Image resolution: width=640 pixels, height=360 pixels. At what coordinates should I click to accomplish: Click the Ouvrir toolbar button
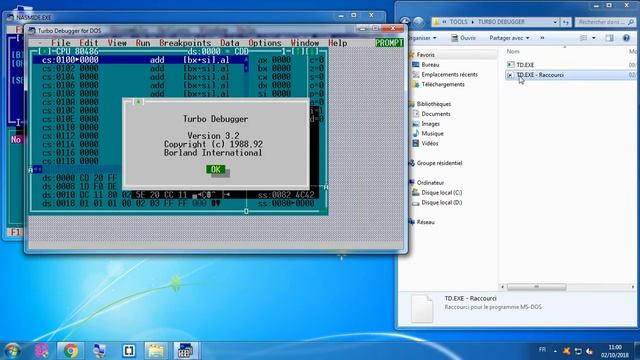pos(464,38)
